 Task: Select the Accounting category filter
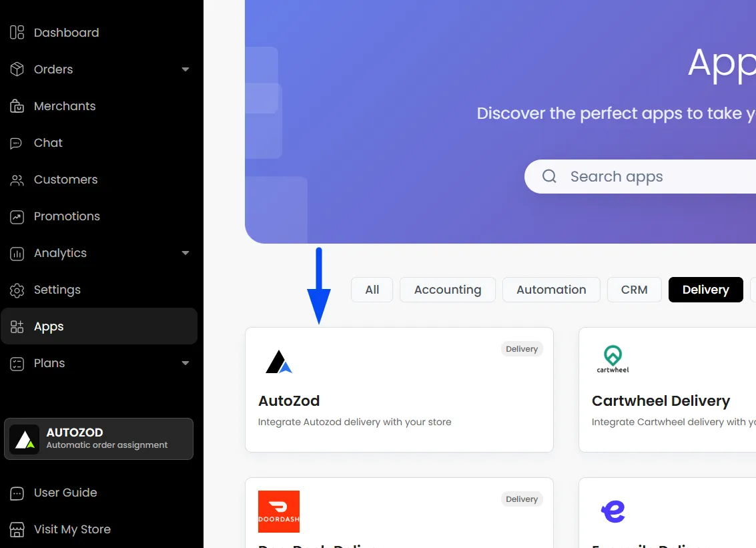(x=448, y=290)
